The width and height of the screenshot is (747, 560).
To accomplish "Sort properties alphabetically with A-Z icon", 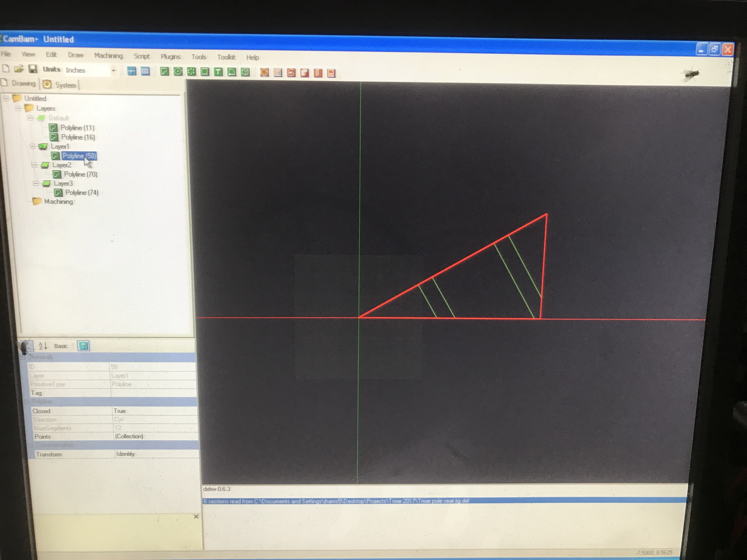I will (43, 346).
